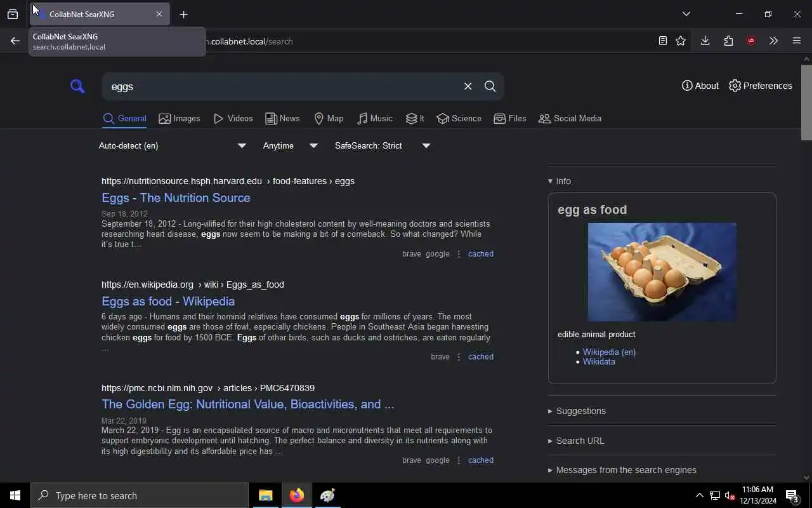Collapse the Info panel
The height and width of the screenshot is (508, 812).
click(560, 182)
